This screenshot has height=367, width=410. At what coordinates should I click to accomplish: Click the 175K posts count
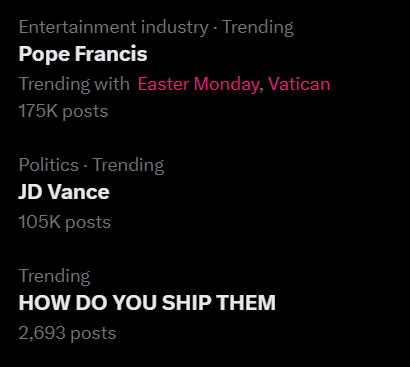click(63, 111)
